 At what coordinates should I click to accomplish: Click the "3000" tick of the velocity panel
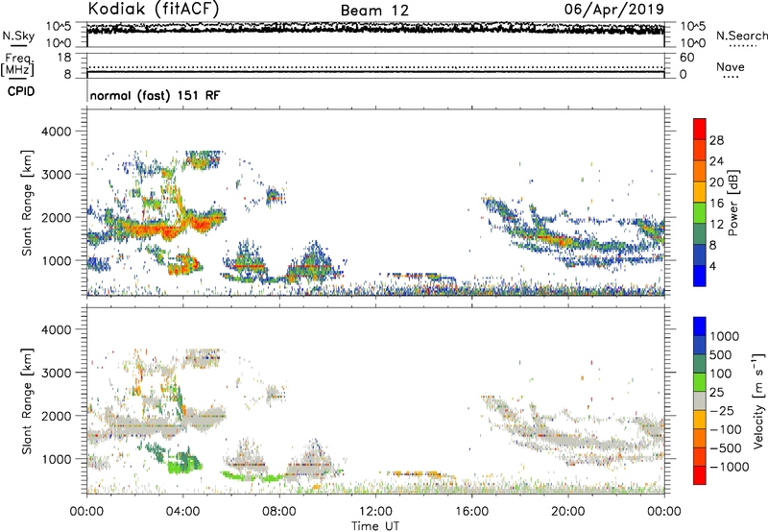(x=56, y=373)
